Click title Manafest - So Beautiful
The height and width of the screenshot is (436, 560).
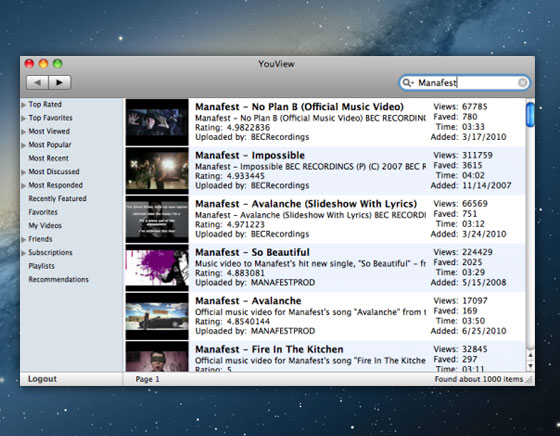click(x=252, y=252)
